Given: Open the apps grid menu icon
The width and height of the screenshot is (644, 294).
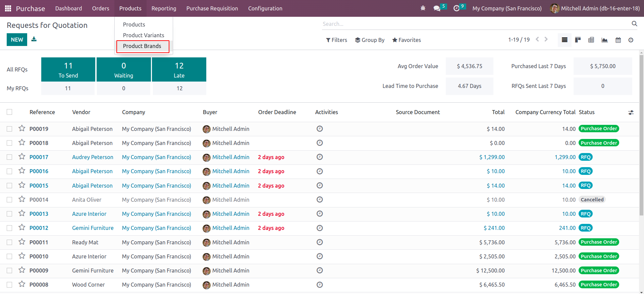Looking at the screenshot, I should [x=8, y=8].
